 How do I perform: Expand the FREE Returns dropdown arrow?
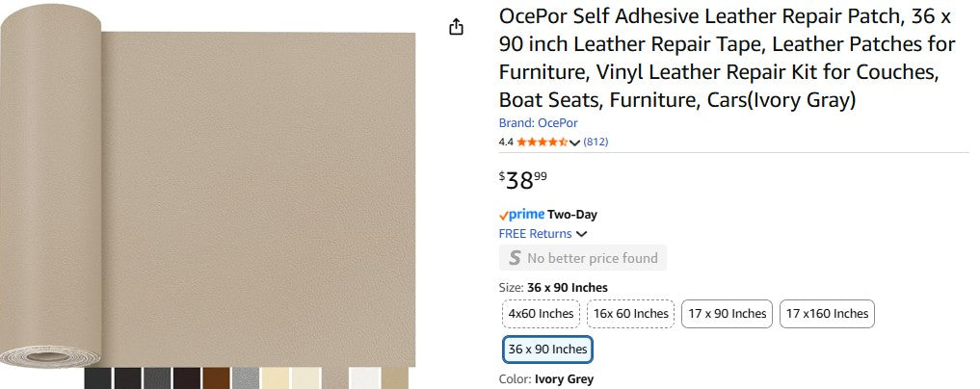pyautogui.click(x=582, y=234)
